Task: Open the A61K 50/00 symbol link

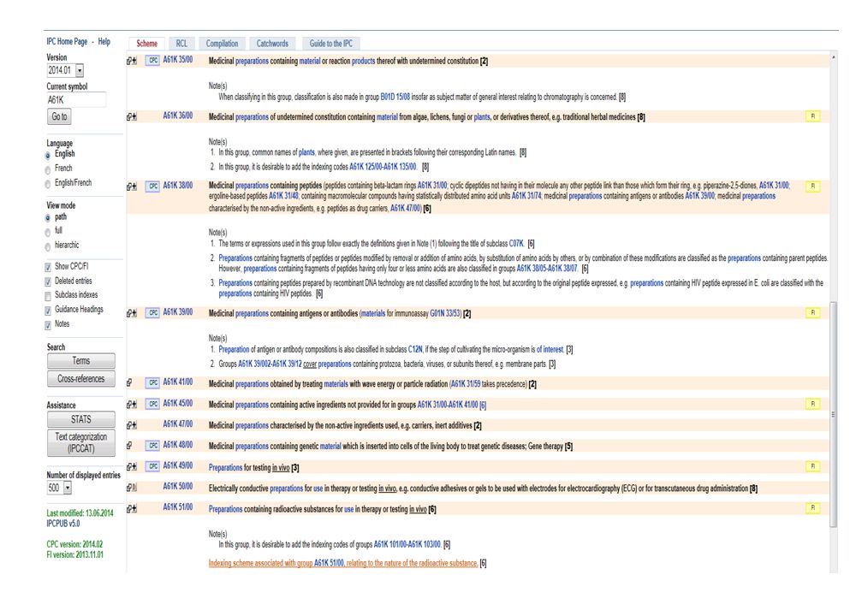Action: point(177,486)
